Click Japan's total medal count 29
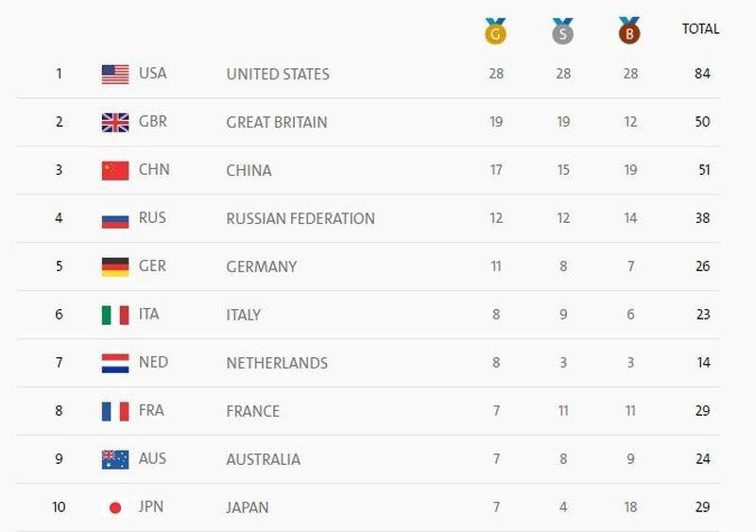756x532 pixels. [702, 507]
